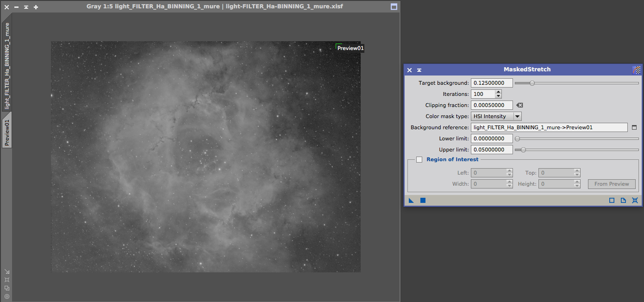The width and height of the screenshot is (644, 302).
Task: Decrease Iterations with the down arrow
Action: 498,96
